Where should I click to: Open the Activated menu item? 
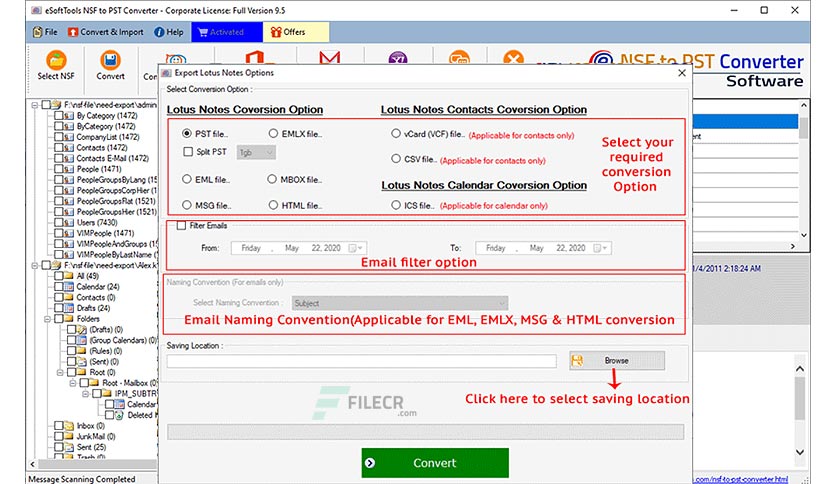click(x=227, y=32)
